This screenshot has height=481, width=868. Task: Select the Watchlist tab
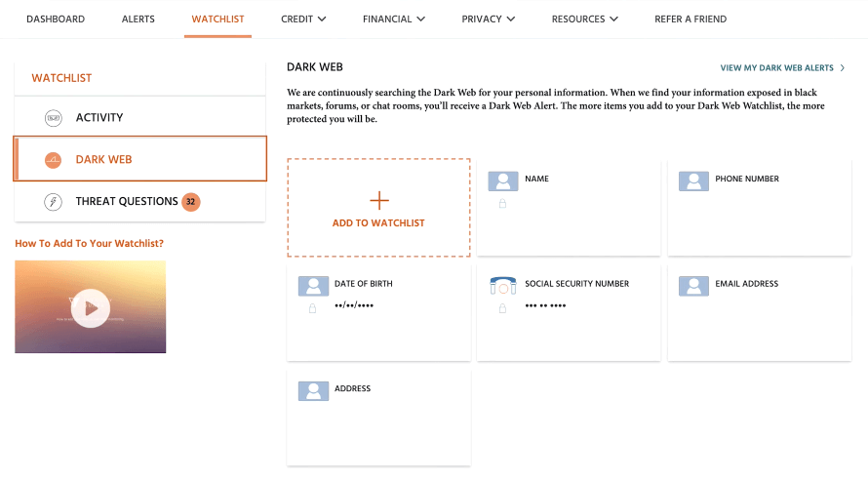coord(217,19)
